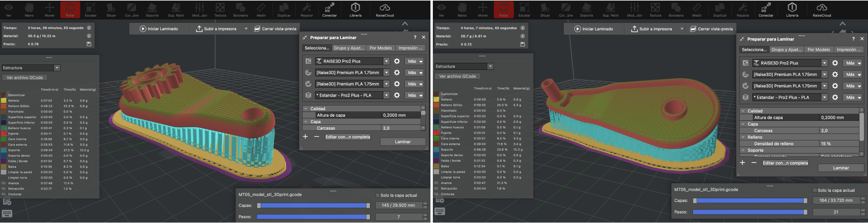Viewport: 868px width, 223px height.
Task: Enable 'Solo la capa actual' above 145 layers
Action: pyautogui.click(x=377, y=195)
